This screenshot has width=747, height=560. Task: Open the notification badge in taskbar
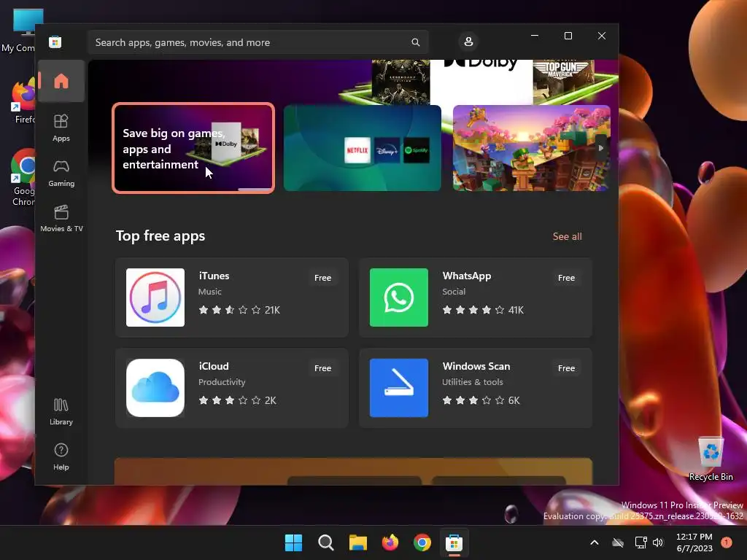pos(726,542)
